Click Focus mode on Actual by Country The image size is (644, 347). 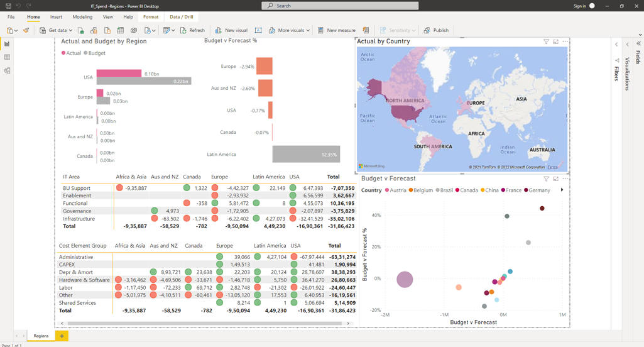point(555,42)
